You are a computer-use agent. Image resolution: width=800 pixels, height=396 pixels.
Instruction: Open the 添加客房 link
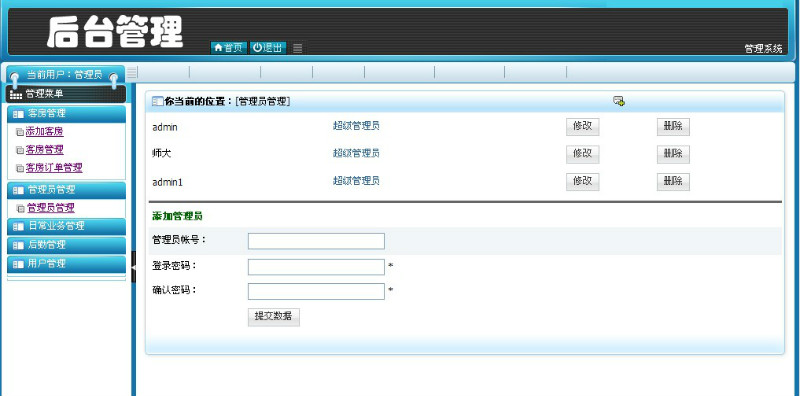click(44, 132)
